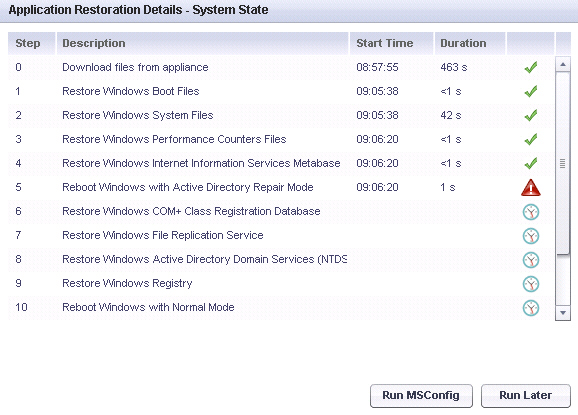Click the checkmark for Restore Windows System Files

click(531, 115)
